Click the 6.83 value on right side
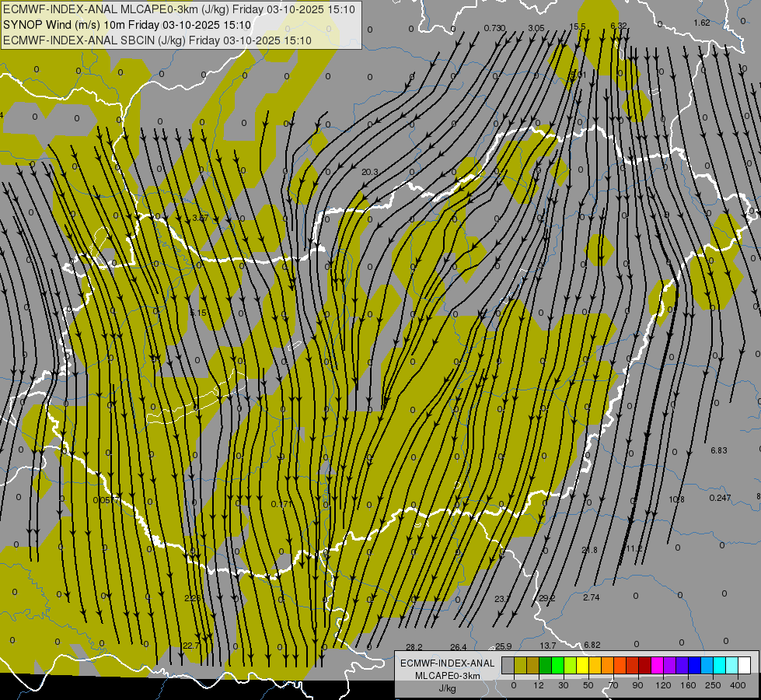Screen dimensions: 761x700 click(719, 450)
